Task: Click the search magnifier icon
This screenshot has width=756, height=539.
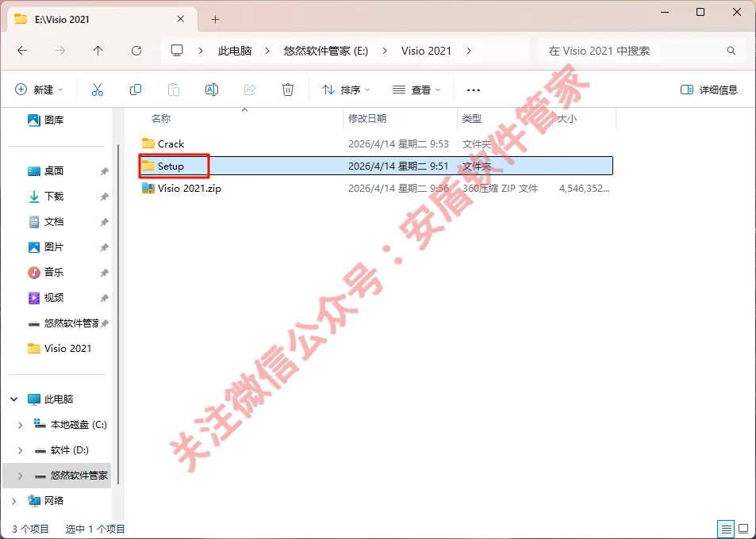Action: pyautogui.click(x=731, y=51)
